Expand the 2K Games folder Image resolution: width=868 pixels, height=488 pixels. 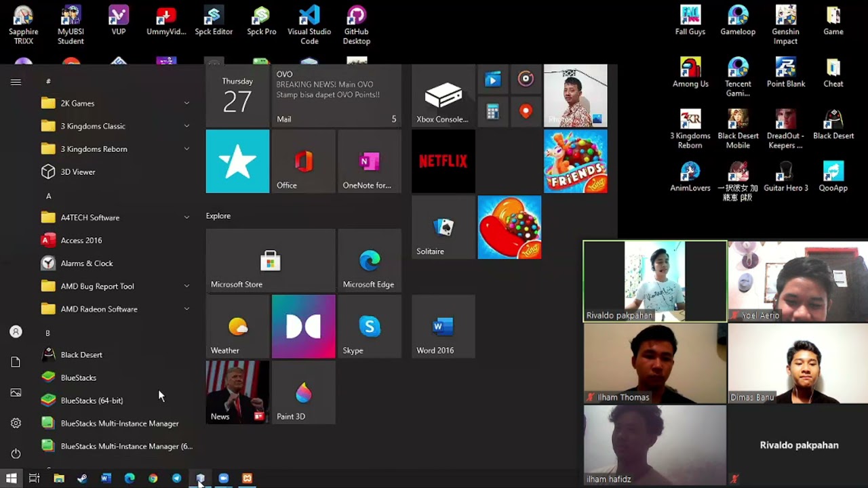[x=115, y=103]
